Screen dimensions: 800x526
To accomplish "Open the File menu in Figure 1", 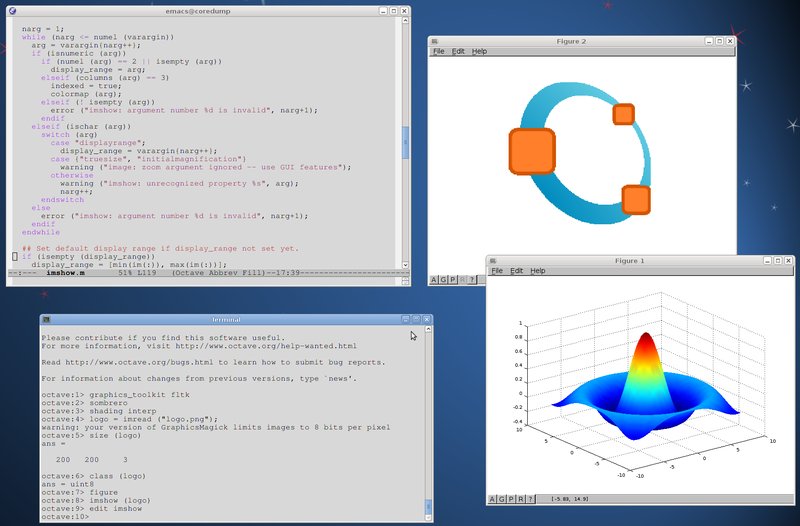I will pyautogui.click(x=497, y=271).
